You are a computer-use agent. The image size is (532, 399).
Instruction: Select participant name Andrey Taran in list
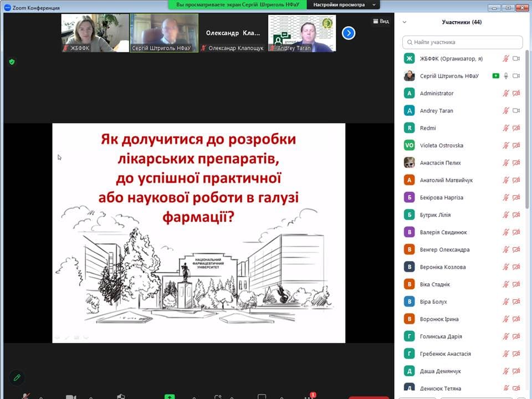(x=436, y=111)
